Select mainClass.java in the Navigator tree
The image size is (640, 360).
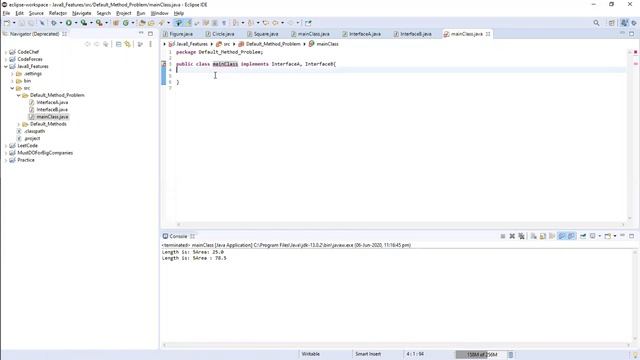tap(52, 117)
